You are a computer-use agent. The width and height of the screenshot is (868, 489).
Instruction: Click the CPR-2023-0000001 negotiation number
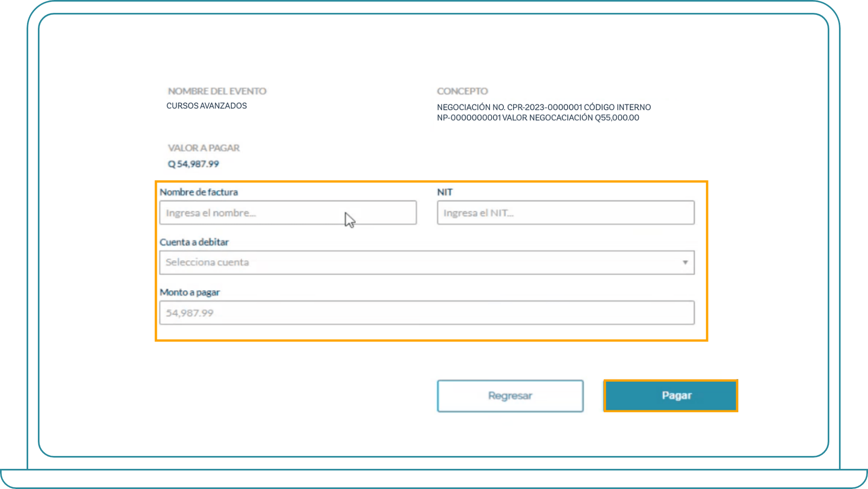[544, 107]
